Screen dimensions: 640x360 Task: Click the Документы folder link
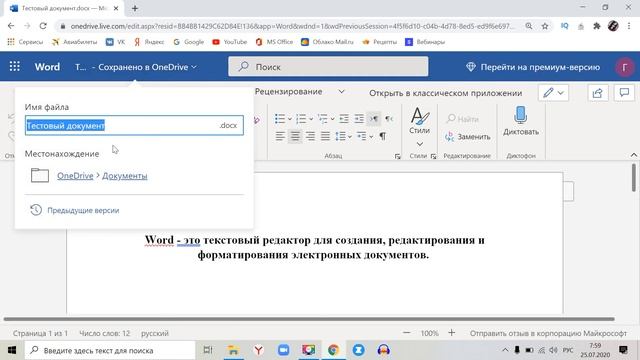tap(124, 176)
